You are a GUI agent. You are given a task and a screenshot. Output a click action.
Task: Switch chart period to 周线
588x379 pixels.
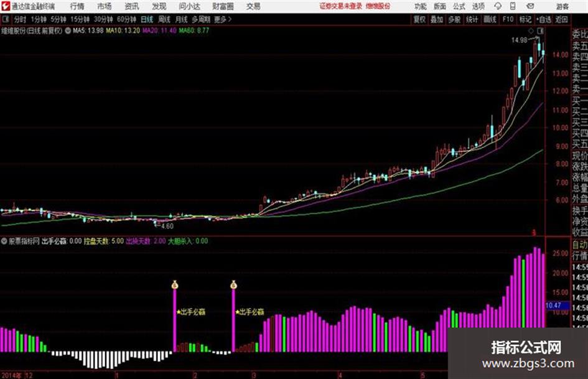coord(164,19)
